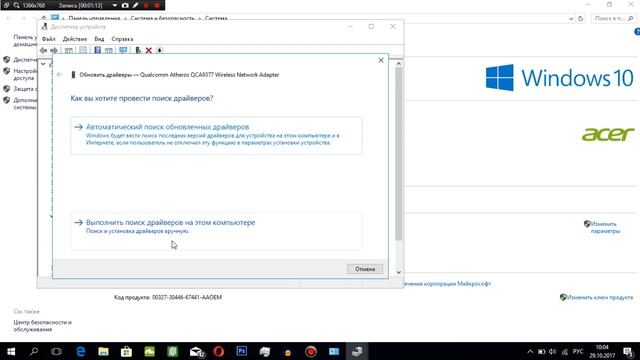640x360 pixels.
Task: Open the notification center icon
Action: 628,351
